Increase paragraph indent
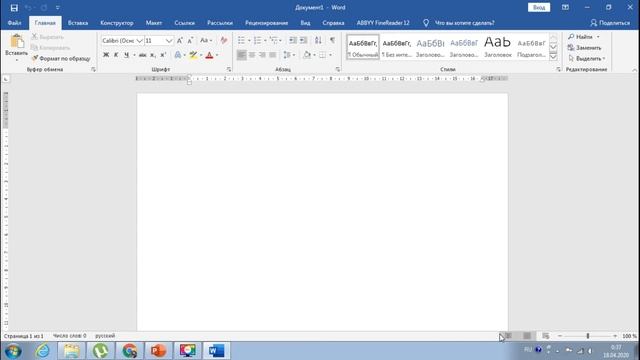The height and width of the screenshot is (360, 640). 304,40
